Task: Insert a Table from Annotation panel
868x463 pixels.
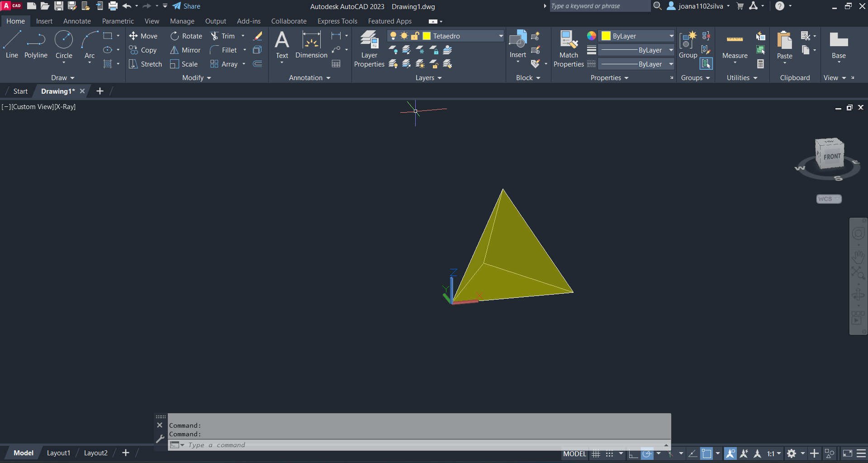Action: 336,64
